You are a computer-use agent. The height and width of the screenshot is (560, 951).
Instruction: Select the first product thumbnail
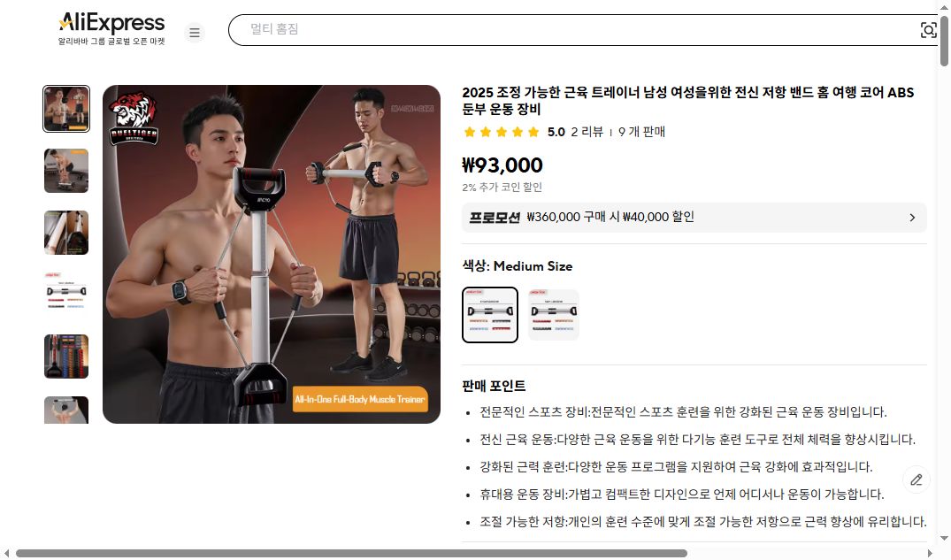(66, 108)
